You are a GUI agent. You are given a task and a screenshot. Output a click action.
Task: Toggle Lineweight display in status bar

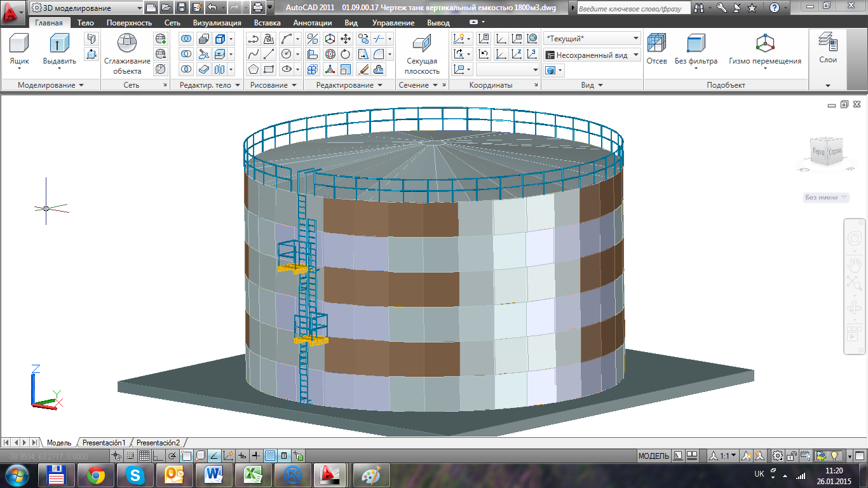256,456
